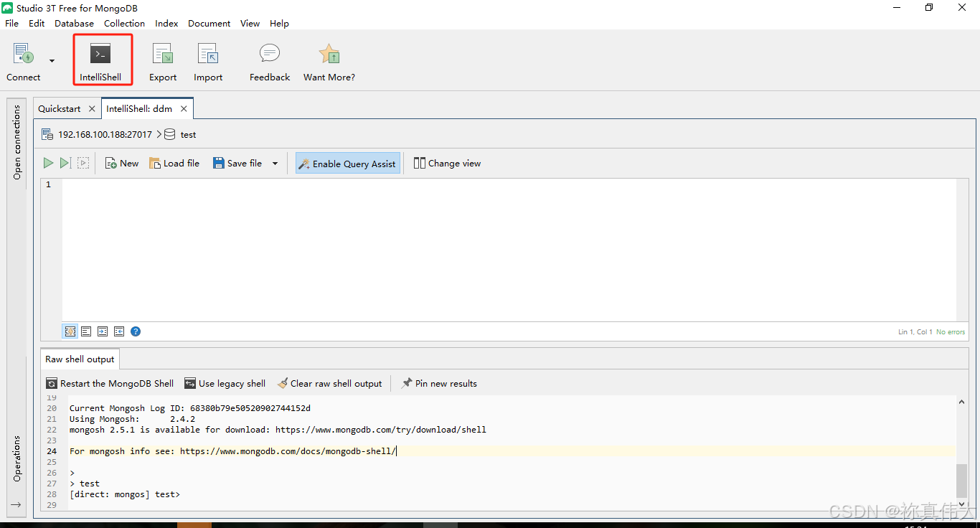Click Save file button

(x=237, y=164)
